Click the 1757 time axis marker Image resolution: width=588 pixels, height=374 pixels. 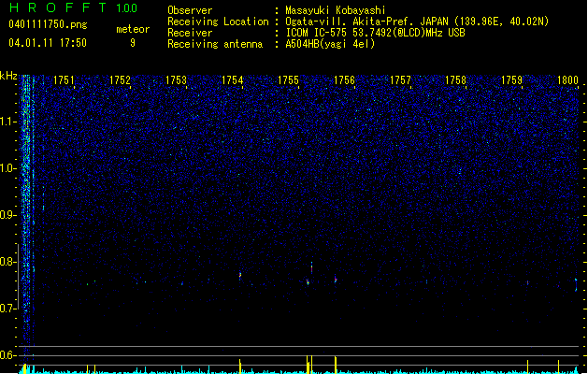[400, 80]
